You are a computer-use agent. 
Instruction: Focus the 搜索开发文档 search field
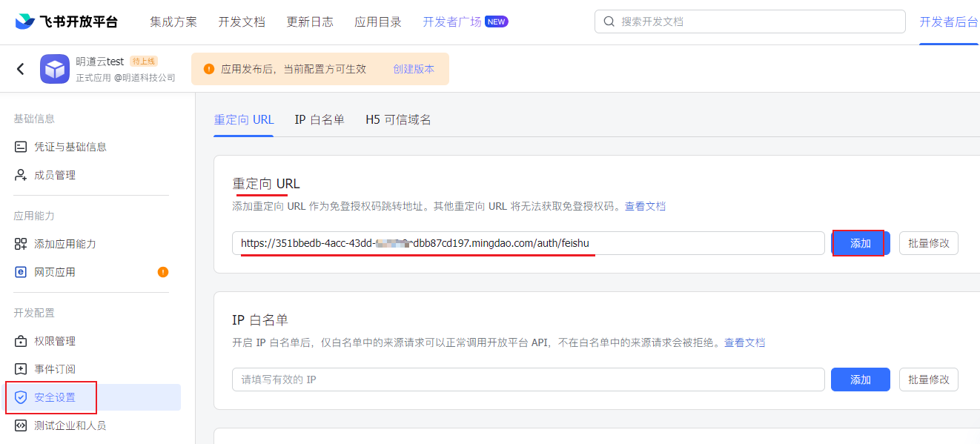[750, 21]
